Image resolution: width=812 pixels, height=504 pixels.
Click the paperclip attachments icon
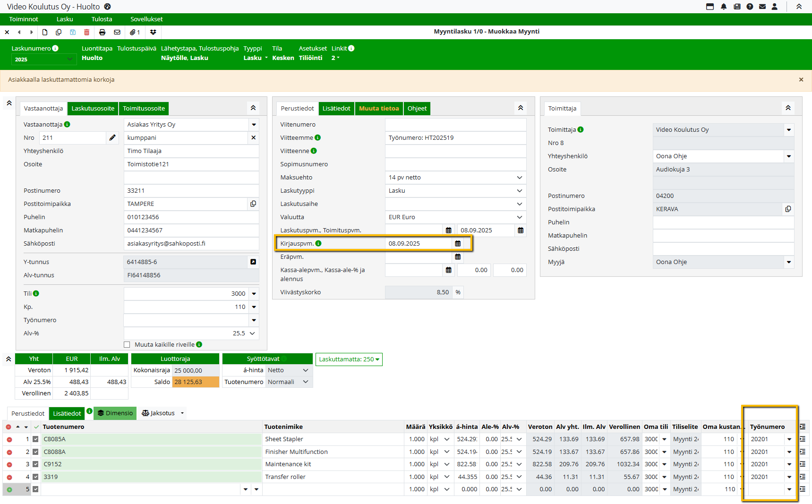[135, 32]
